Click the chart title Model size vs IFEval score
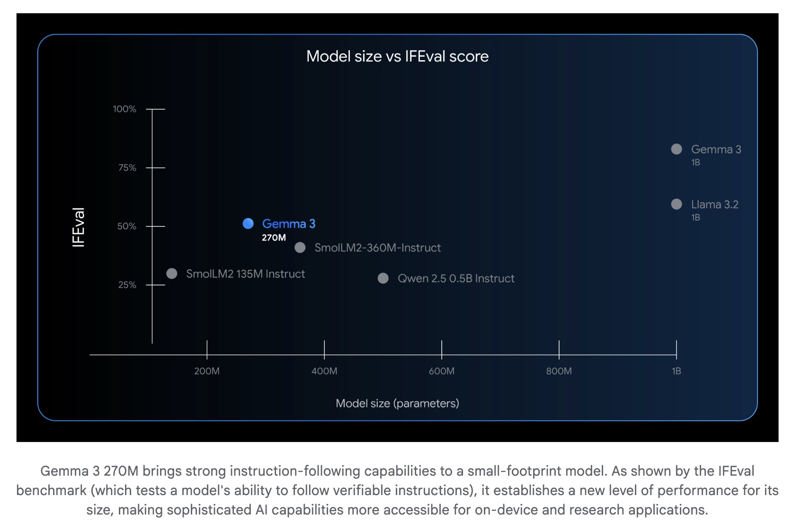793x532 pixels. (397, 56)
